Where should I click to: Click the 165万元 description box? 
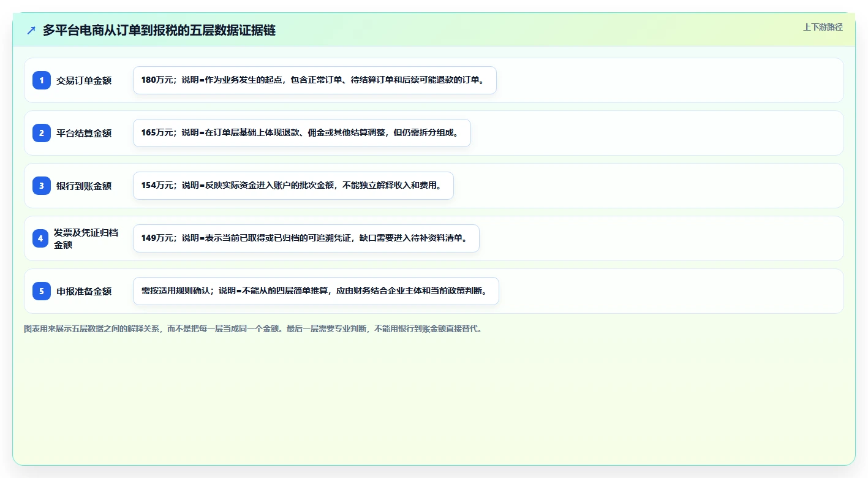click(302, 133)
